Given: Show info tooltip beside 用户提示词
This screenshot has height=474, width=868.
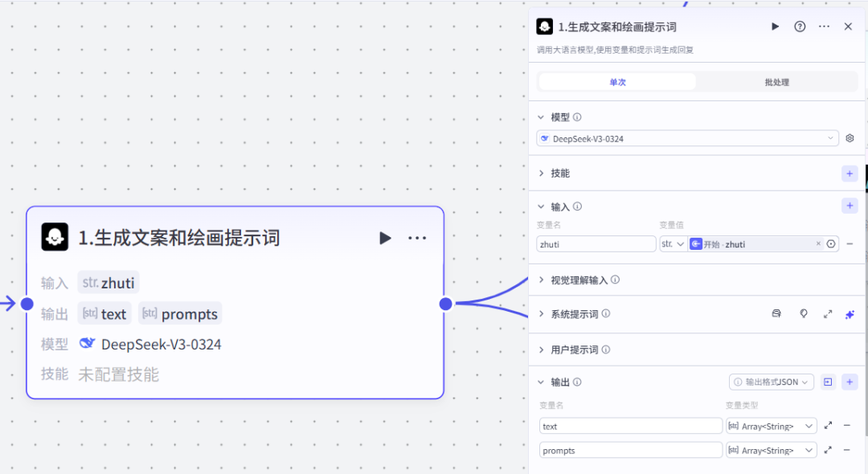Looking at the screenshot, I should pyautogui.click(x=606, y=349).
